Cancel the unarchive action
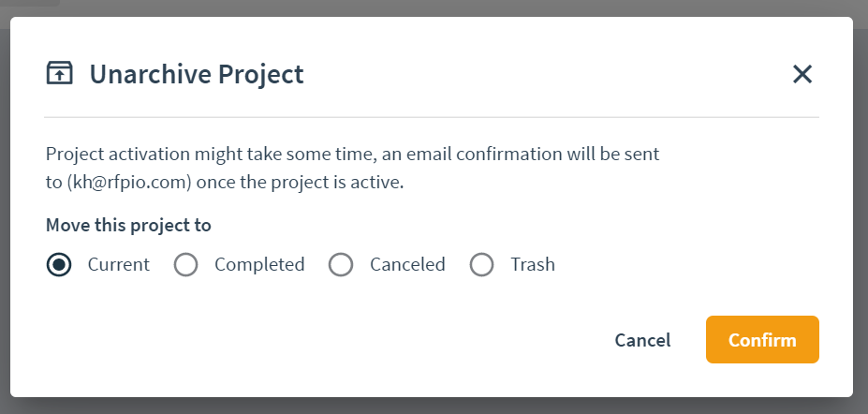The height and width of the screenshot is (414, 868). 642,340
